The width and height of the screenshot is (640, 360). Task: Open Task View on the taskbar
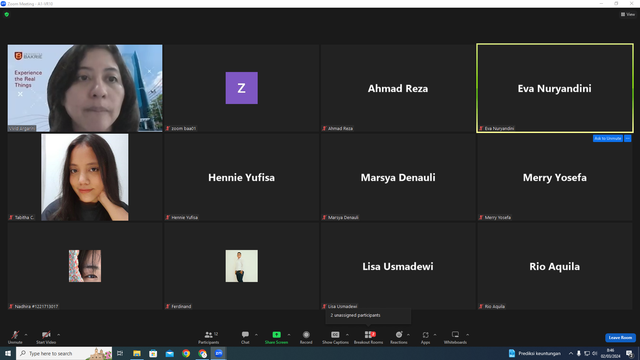pyautogui.click(x=120, y=353)
